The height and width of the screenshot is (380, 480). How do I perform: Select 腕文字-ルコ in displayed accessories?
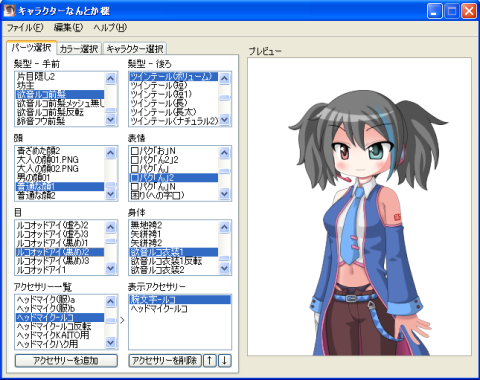[180, 300]
